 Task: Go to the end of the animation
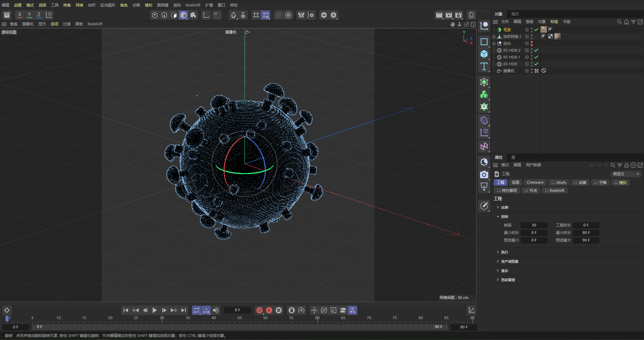tap(184, 310)
